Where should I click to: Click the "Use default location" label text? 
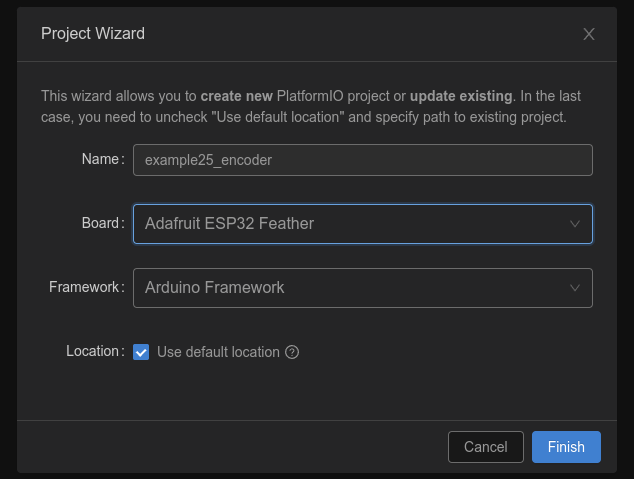218,352
